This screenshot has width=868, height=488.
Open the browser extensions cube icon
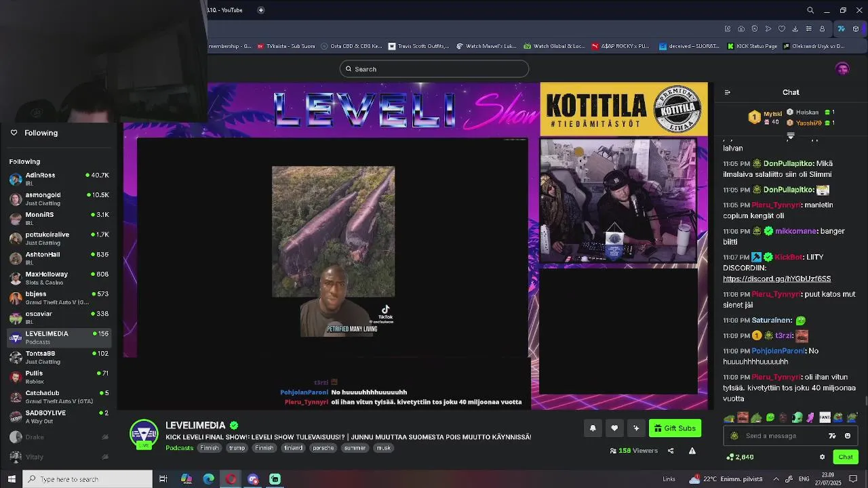[x=856, y=28]
